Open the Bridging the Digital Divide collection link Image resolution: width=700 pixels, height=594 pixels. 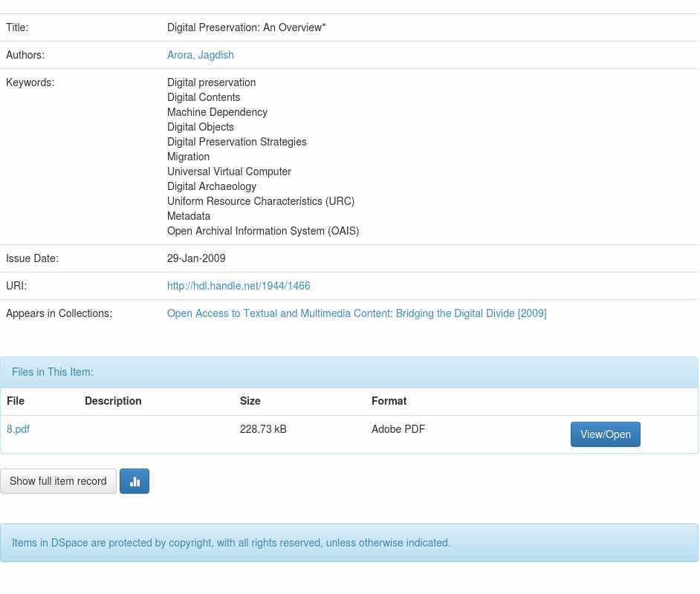[357, 313]
